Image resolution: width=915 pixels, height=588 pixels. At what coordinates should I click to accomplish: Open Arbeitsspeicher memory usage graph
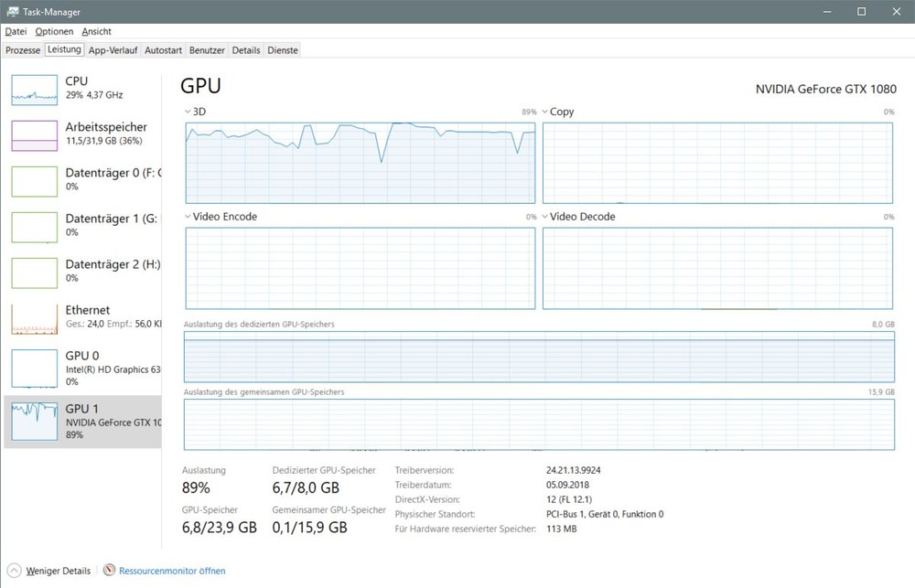click(34, 135)
